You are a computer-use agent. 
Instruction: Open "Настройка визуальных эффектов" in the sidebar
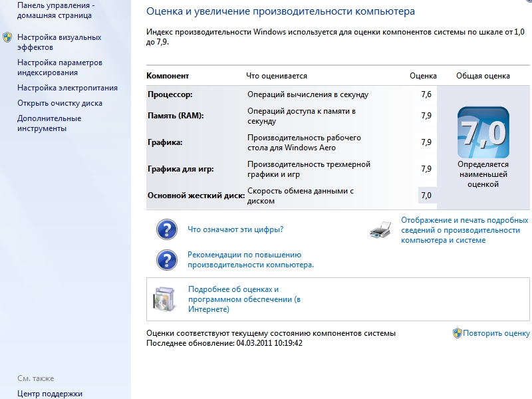pyautogui.click(x=59, y=43)
